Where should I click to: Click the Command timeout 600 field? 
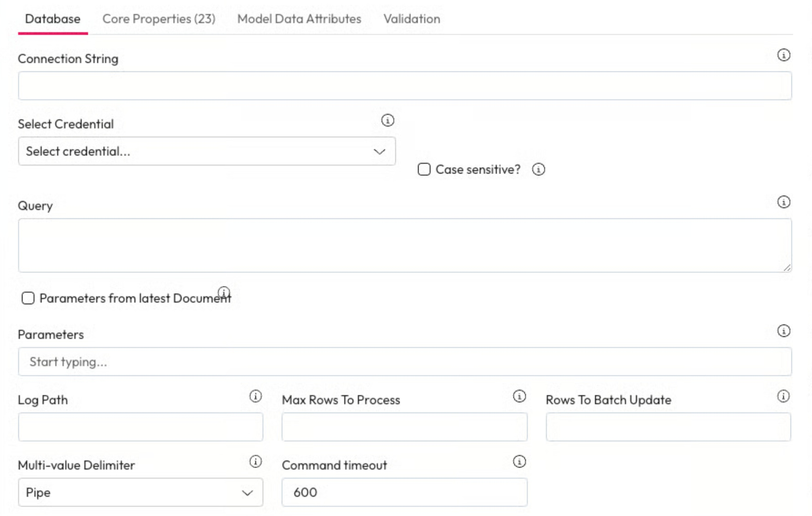(404, 492)
